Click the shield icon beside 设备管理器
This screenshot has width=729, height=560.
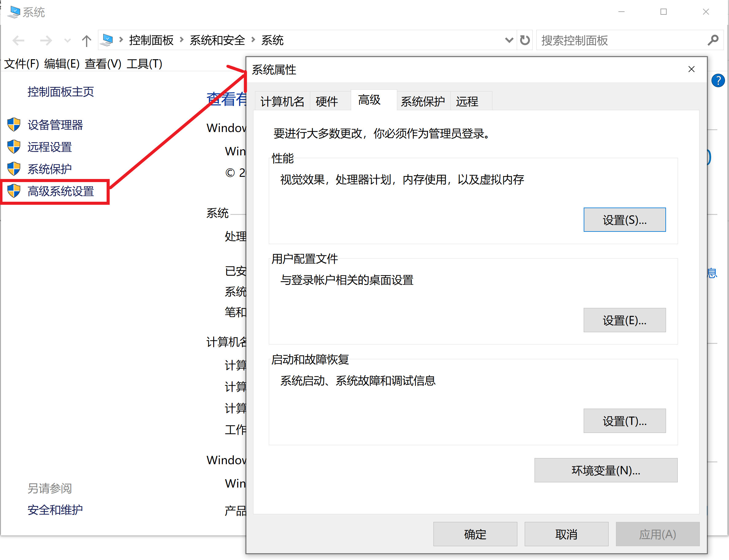(x=14, y=125)
